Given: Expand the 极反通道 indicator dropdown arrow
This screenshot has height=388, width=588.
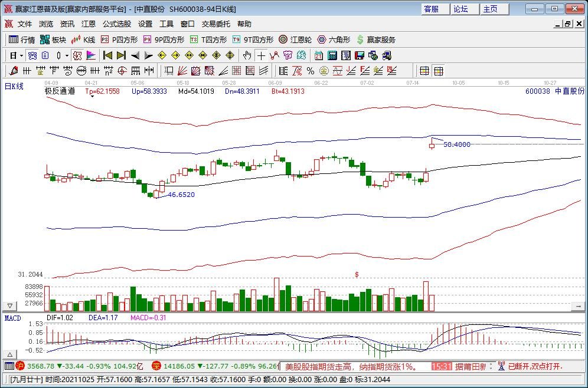Looking at the screenshot, I should [92, 97].
